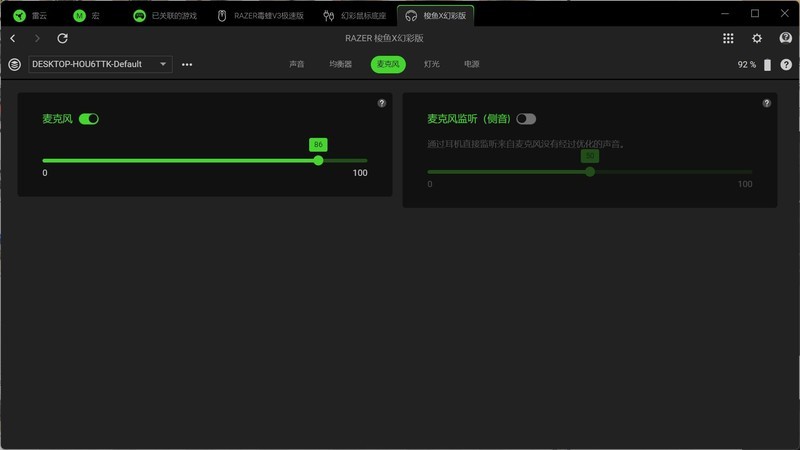
Task: Click the mouse dock icon
Action: [x=329, y=16]
